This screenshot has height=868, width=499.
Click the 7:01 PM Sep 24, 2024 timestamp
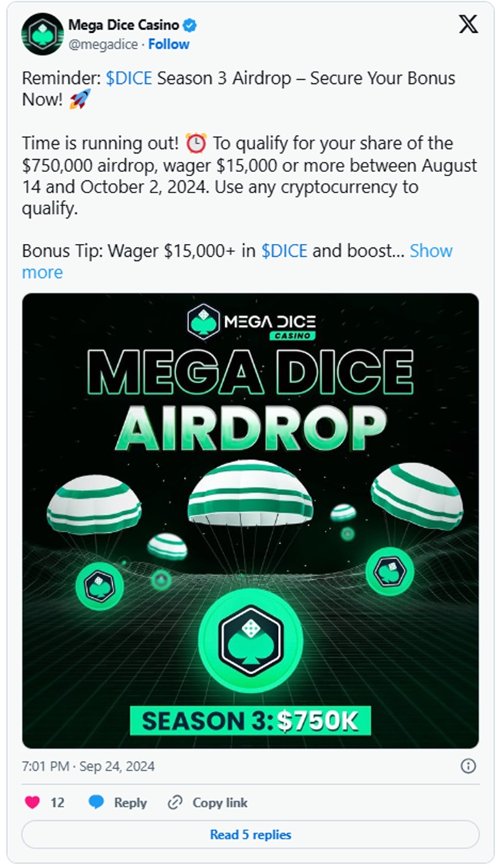[88, 766]
